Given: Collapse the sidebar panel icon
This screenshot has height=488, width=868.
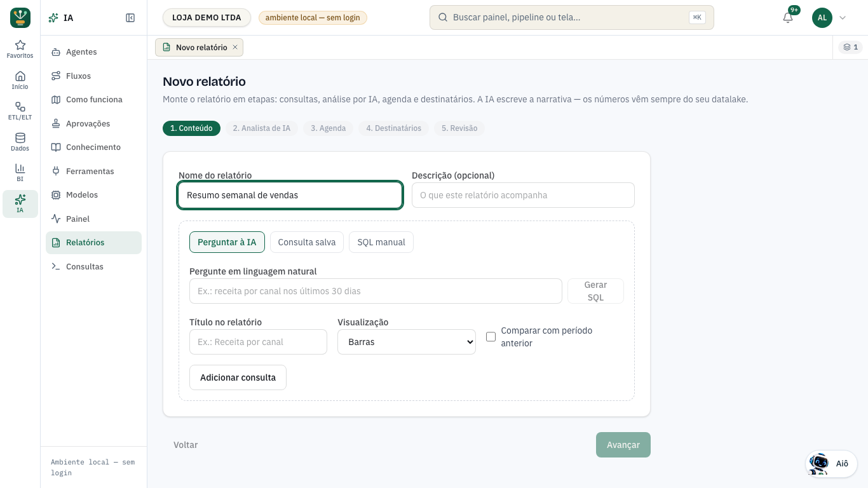Looking at the screenshot, I should [130, 18].
